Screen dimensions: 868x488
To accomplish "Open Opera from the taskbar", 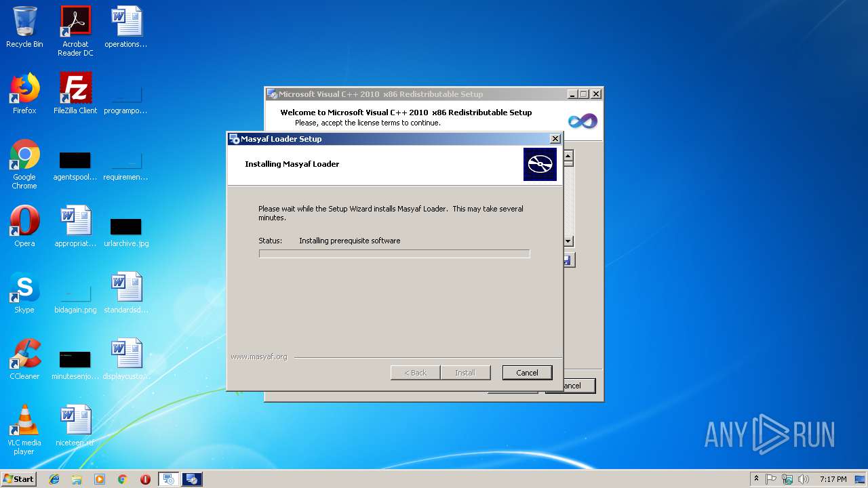I will [x=145, y=479].
